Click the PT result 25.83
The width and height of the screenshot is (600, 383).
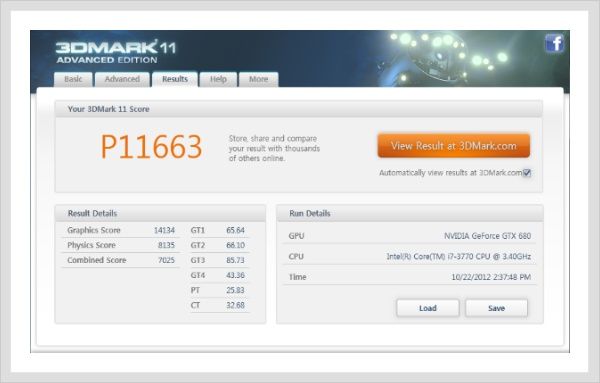(x=235, y=290)
